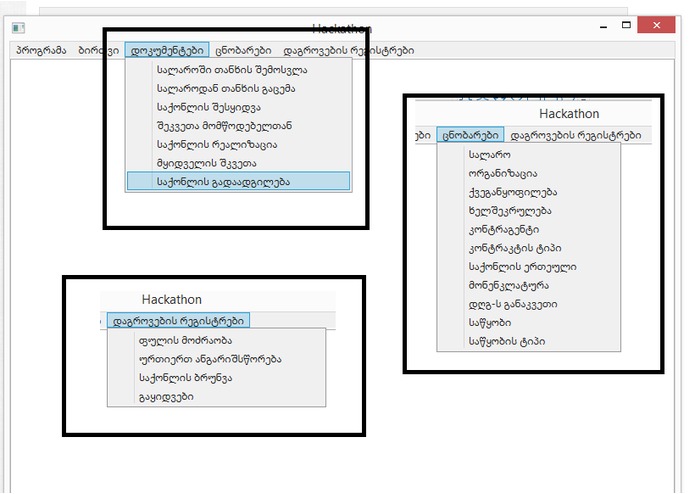Click highlighted დაგროვების რეგისტრები above ფულის მოძრაობა
Screen dimensions: 695x494
click(178, 320)
